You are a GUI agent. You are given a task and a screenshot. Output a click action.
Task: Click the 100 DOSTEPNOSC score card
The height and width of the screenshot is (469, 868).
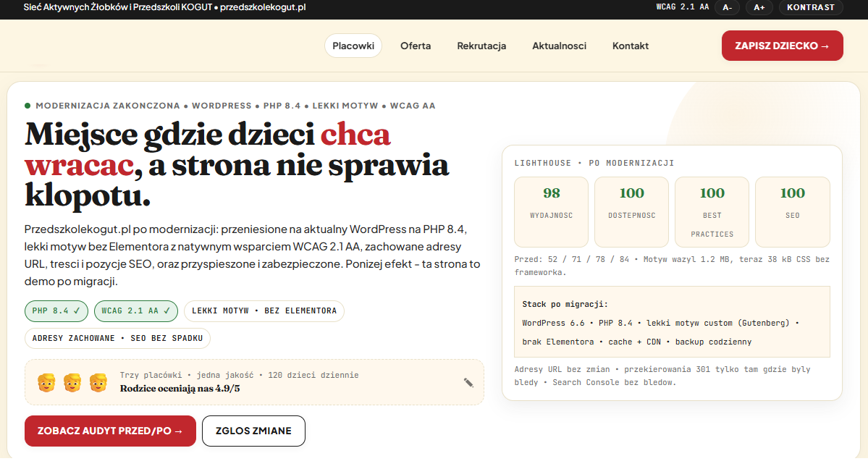[x=631, y=212]
